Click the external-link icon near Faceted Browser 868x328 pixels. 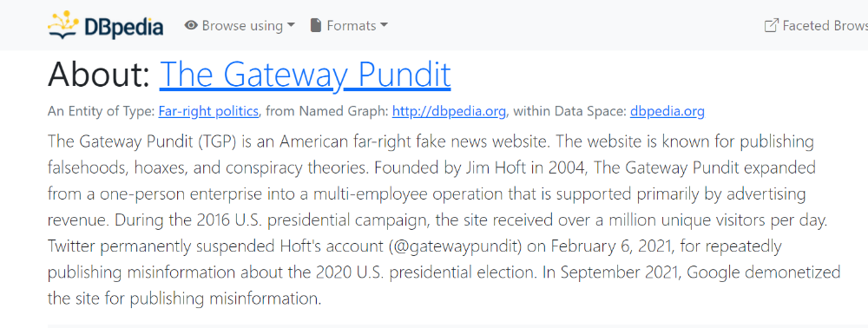771,25
